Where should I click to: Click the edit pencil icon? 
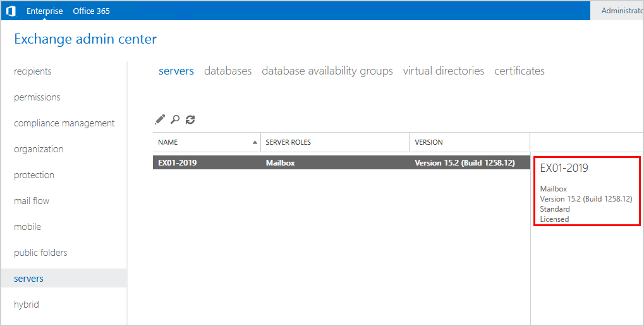coord(160,119)
